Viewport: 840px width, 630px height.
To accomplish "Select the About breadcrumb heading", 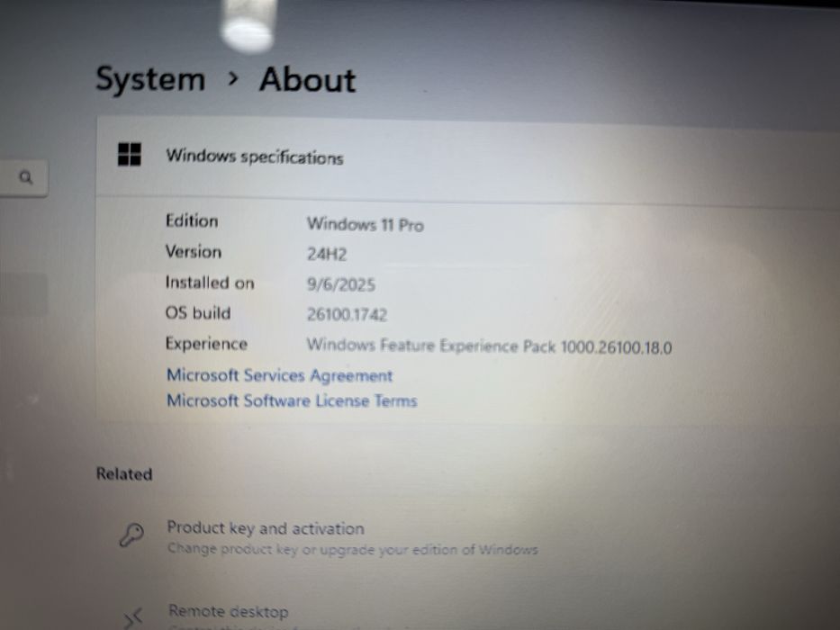I will pos(308,80).
